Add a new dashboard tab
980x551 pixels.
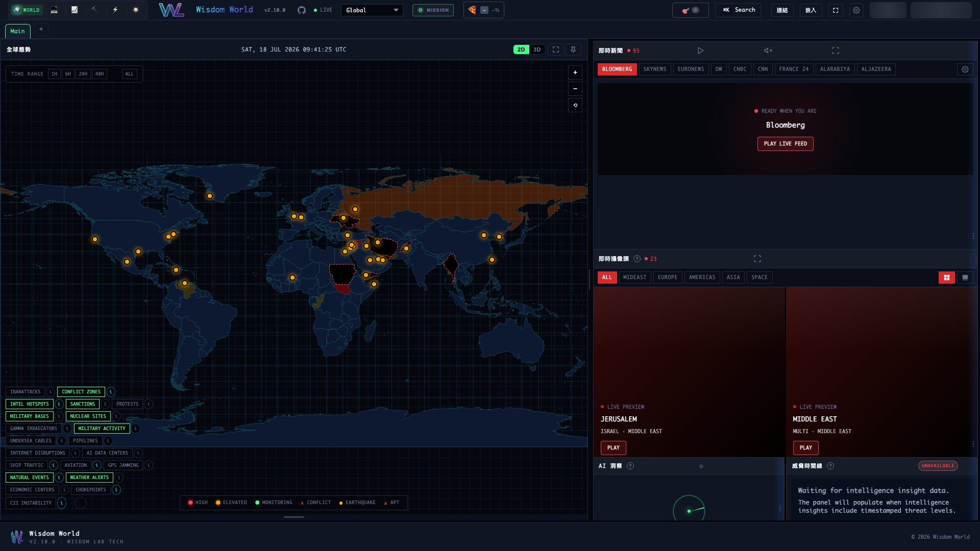[x=41, y=30]
